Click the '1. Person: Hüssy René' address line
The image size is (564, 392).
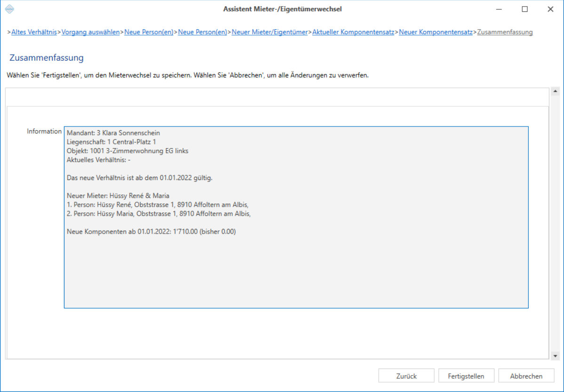(x=158, y=205)
